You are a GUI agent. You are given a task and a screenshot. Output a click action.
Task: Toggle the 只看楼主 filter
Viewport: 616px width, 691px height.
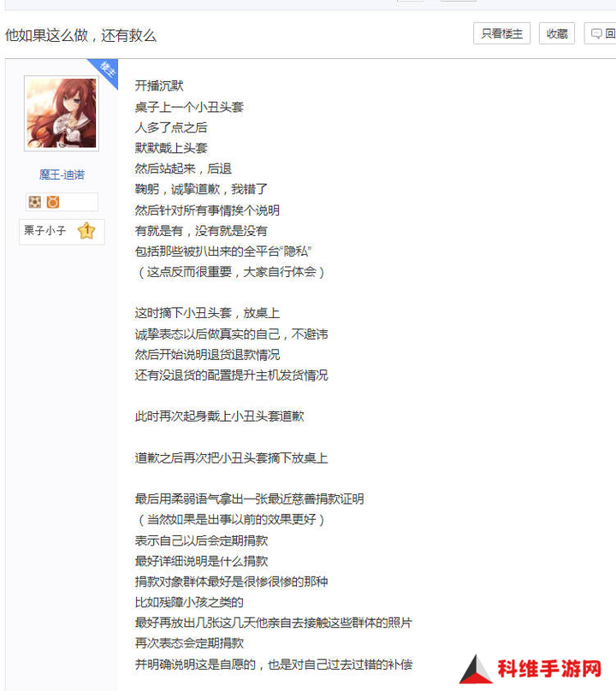502,33
